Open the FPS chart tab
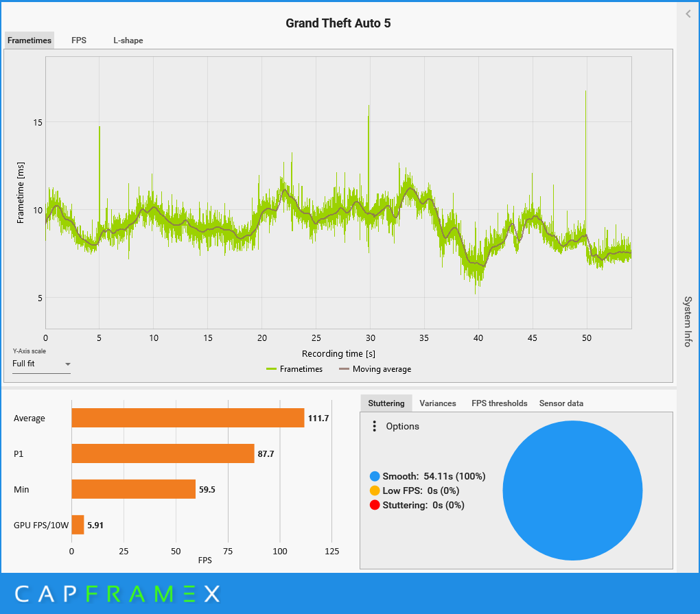700x614 pixels. click(79, 40)
